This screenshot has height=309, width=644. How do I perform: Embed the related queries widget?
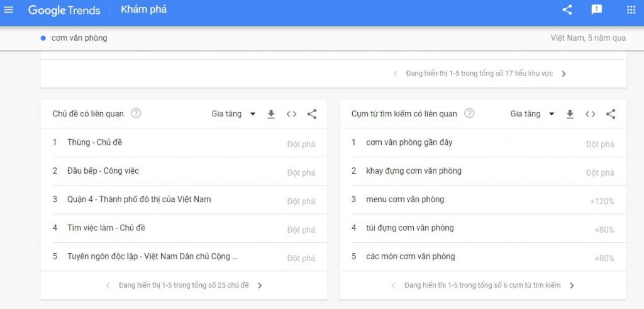590,114
